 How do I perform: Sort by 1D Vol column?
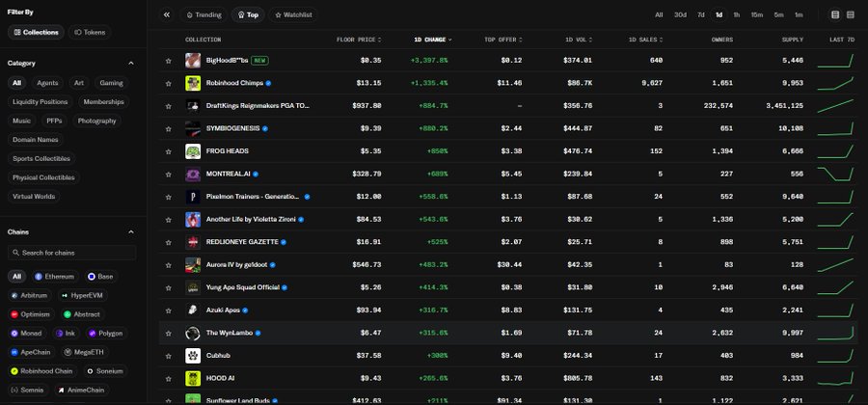tap(579, 40)
